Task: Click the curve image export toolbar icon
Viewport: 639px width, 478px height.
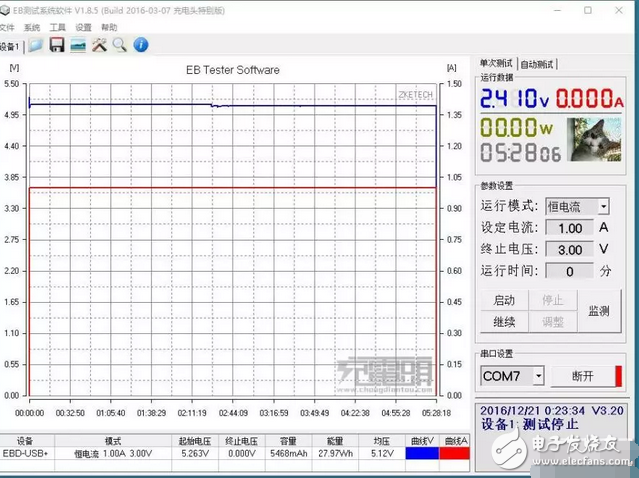Action: (78, 45)
